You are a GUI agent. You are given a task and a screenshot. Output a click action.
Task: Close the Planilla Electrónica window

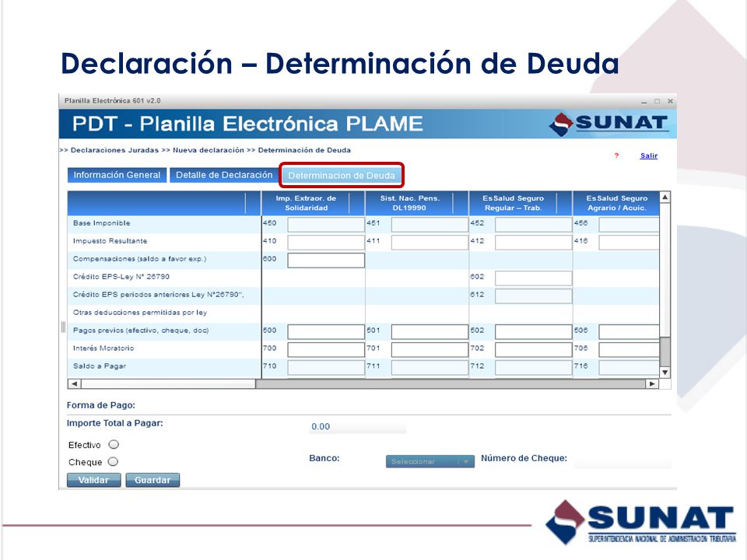pos(670,101)
